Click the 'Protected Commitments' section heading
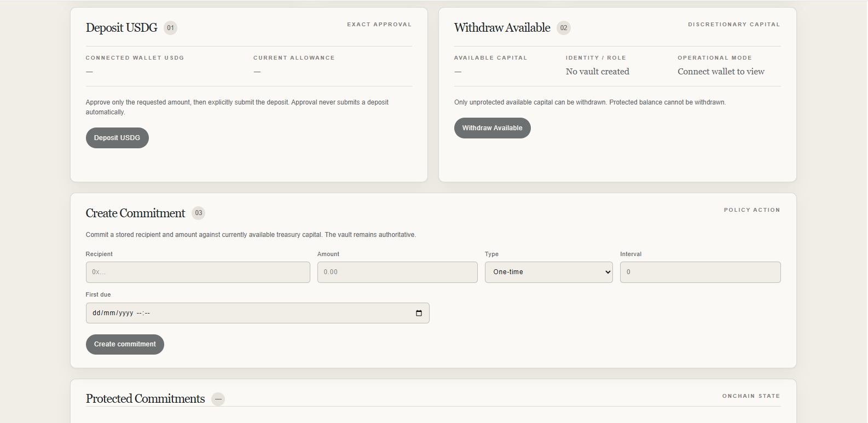This screenshot has width=868, height=423. 146,399
